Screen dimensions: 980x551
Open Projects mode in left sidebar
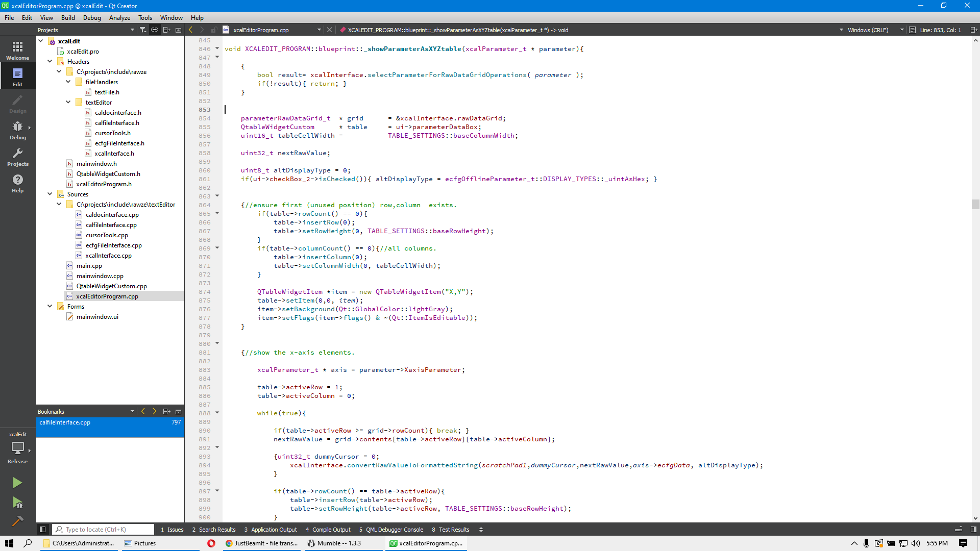[x=17, y=157]
